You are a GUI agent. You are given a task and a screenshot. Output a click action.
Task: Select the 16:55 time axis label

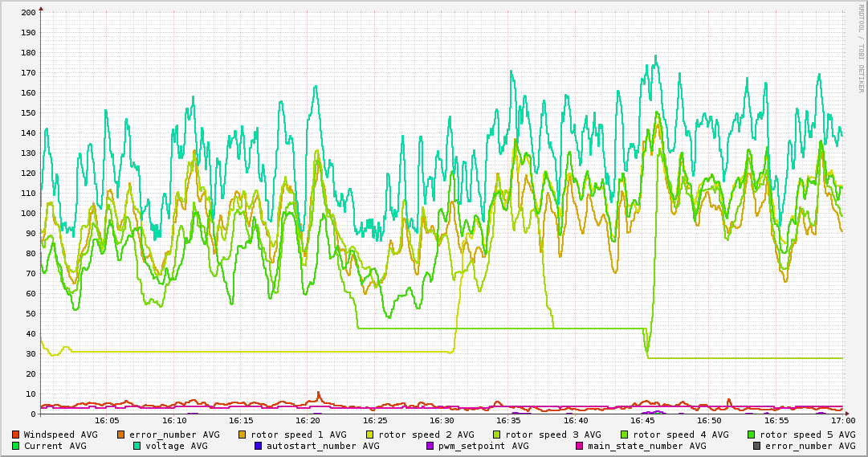pos(776,421)
